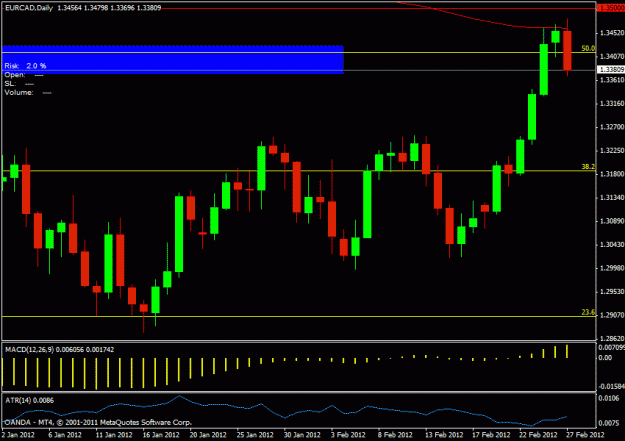Click the Volume: field label
Image resolution: width=625 pixels, height=441 pixels.
[19, 93]
